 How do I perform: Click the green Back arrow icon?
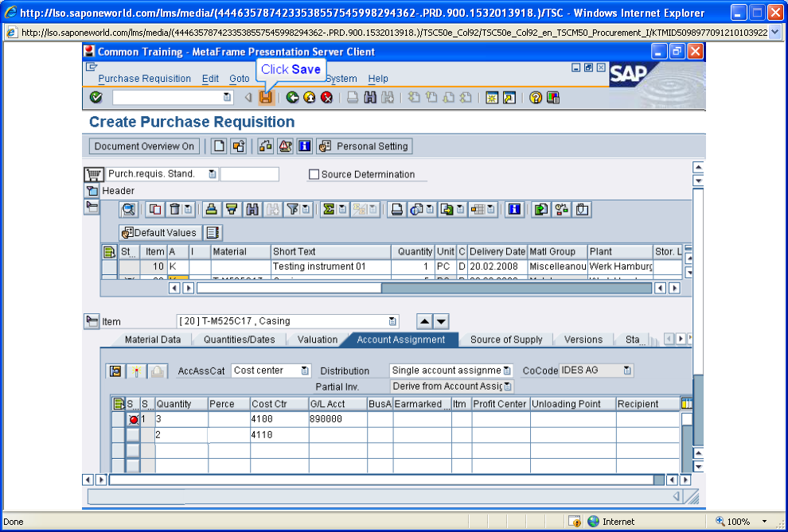point(292,97)
